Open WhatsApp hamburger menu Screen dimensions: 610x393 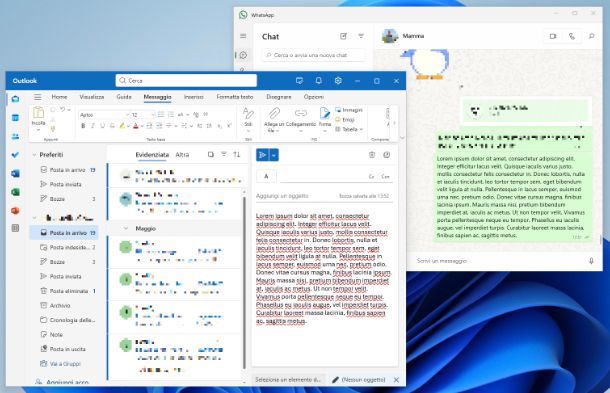(243, 36)
